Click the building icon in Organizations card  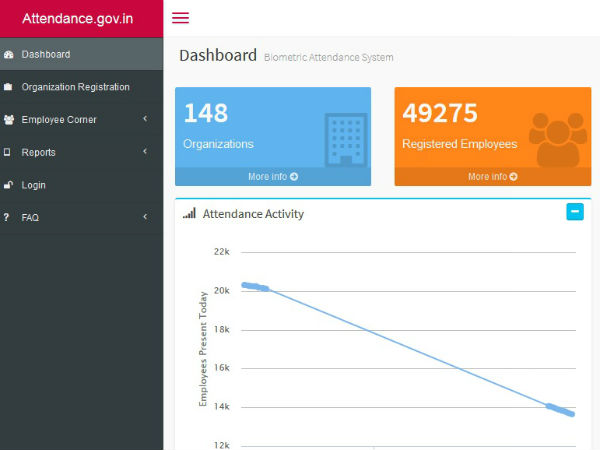point(345,139)
